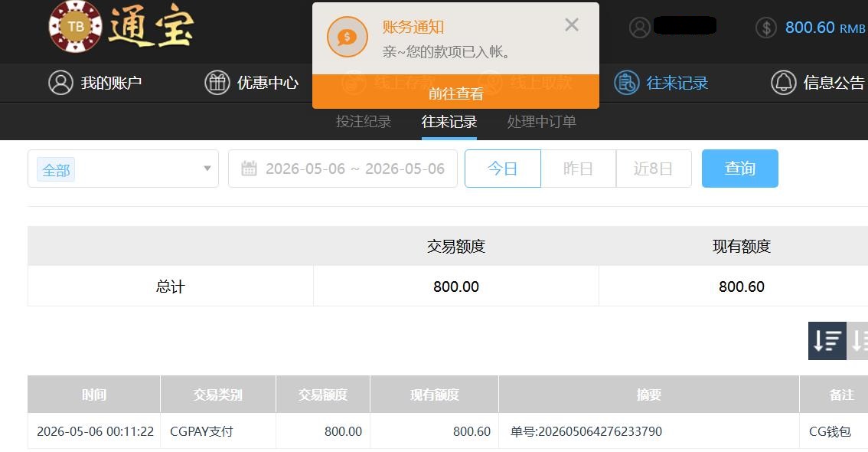The image size is (868, 452).
Task: Click the total 800.00 in summary table
Action: (x=456, y=287)
